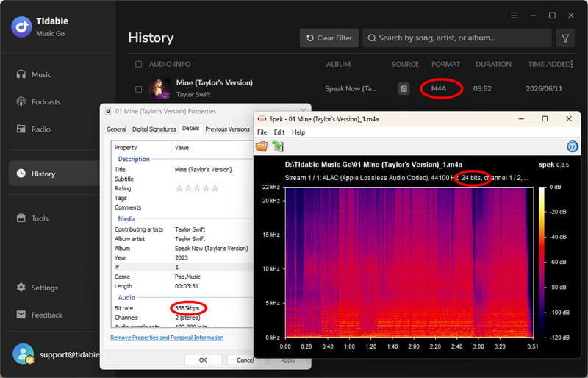Click Remove Properties and Personal Information link
Screen dimensions: 588x378
(167, 338)
